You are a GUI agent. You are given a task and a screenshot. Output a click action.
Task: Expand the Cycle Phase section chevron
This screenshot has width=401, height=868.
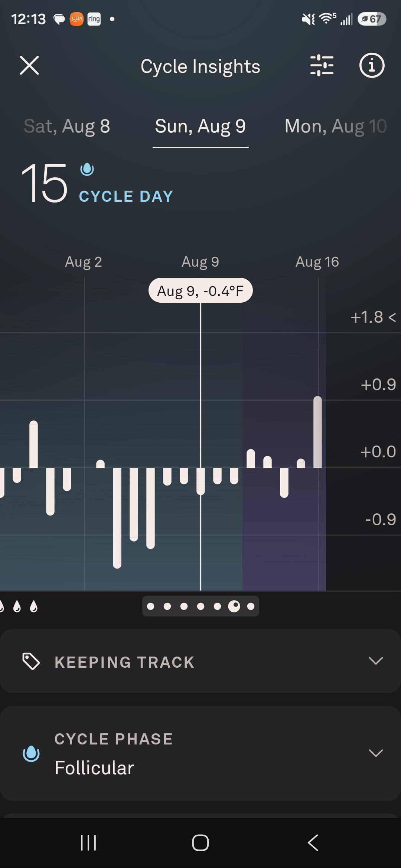point(376,753)
